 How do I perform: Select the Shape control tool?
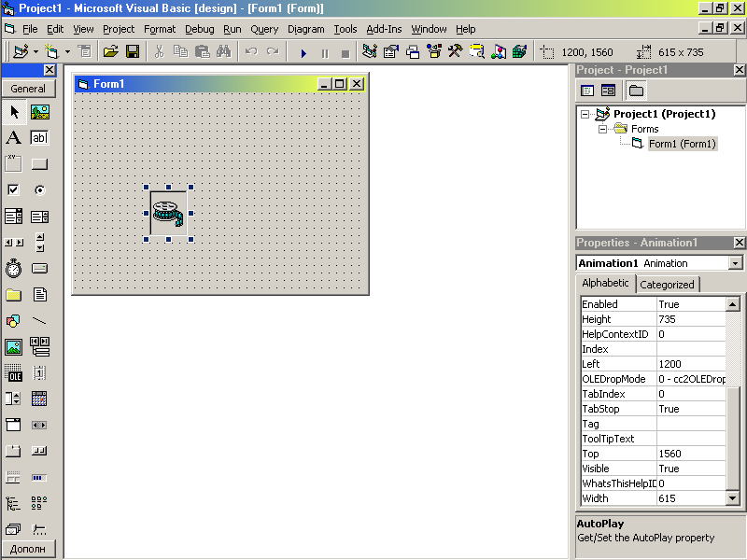point(14,321)
